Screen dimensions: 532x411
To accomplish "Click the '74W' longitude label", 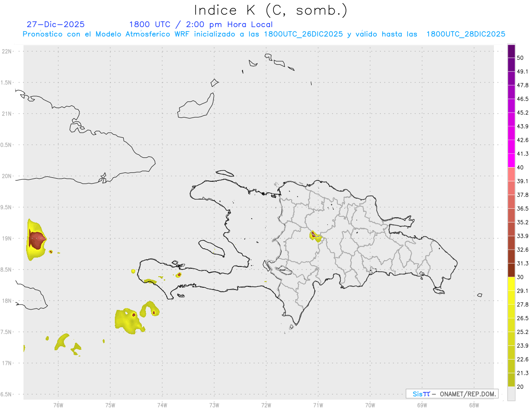I will pyautogui.click(x=162, y=405).
